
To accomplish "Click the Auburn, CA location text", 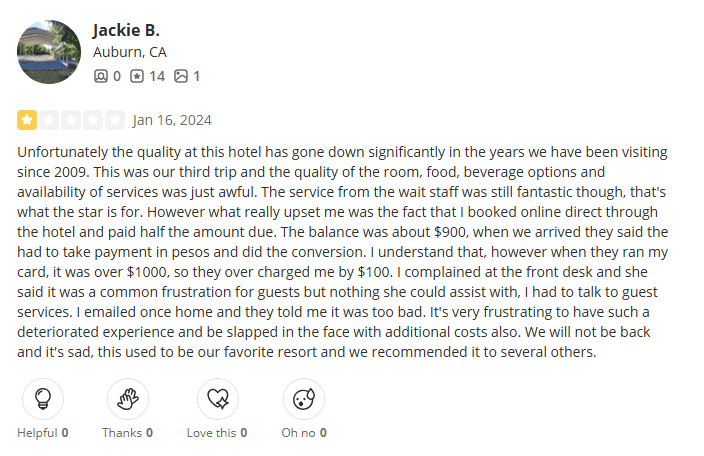I will point(130,52).
